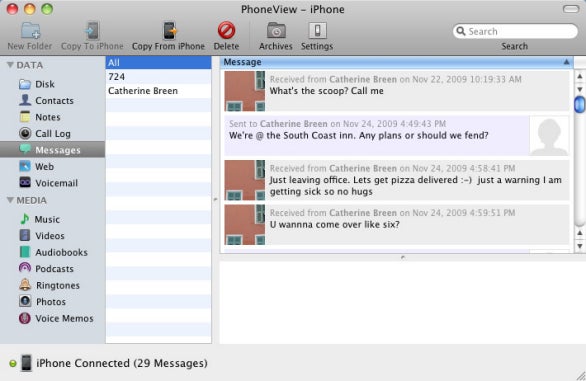This screenshot has width=586, height=381.
Task: Click the green zoom window button
Action: coord(47,9)
